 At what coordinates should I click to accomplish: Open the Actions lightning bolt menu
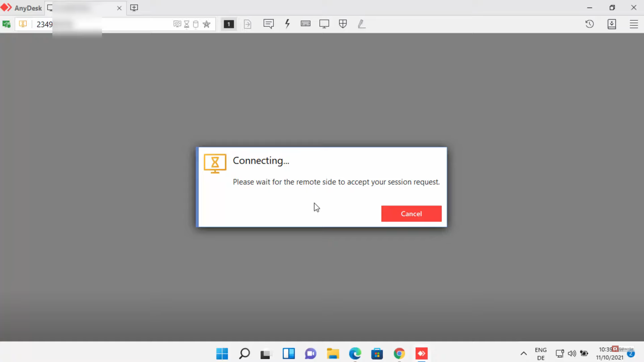287,24
